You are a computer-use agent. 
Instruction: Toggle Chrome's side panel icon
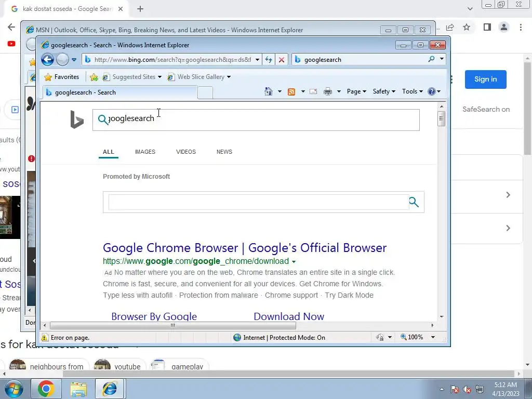[487, 27]
